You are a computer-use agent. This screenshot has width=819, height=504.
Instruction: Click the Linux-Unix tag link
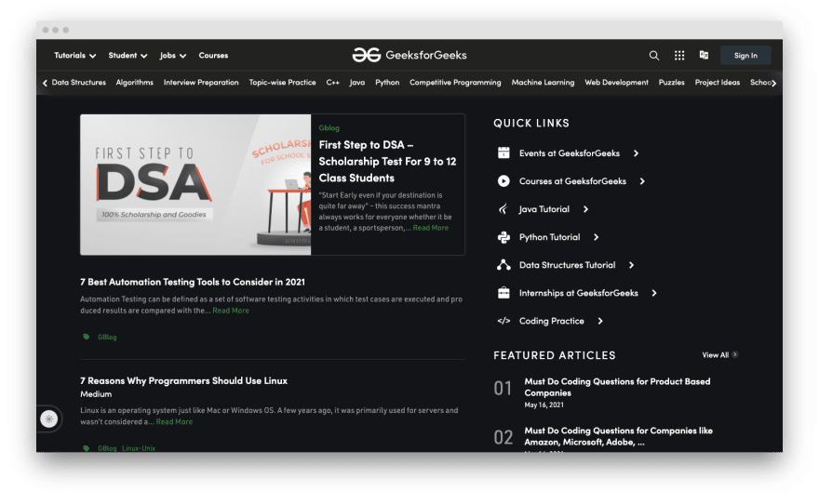pos(139,448)
